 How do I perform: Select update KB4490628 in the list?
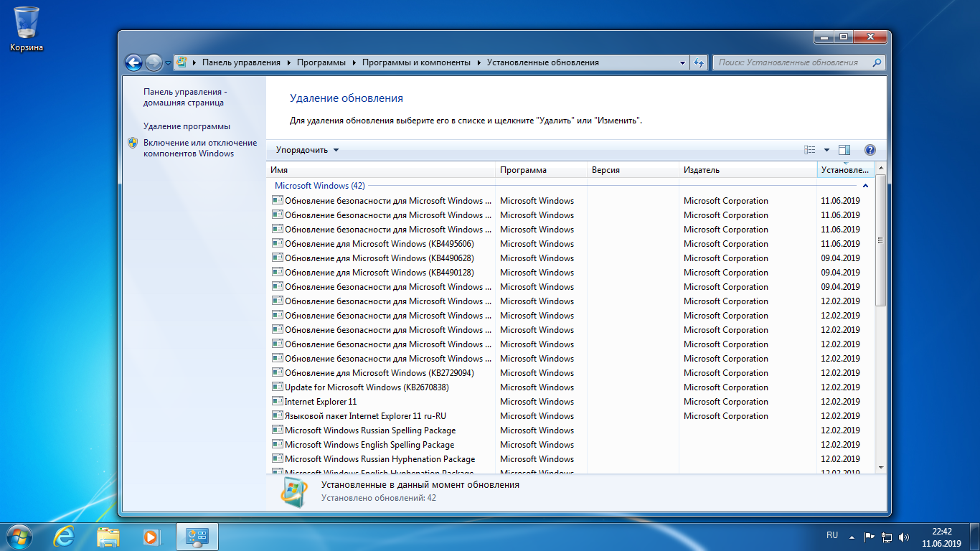click(x=570, y=258)
